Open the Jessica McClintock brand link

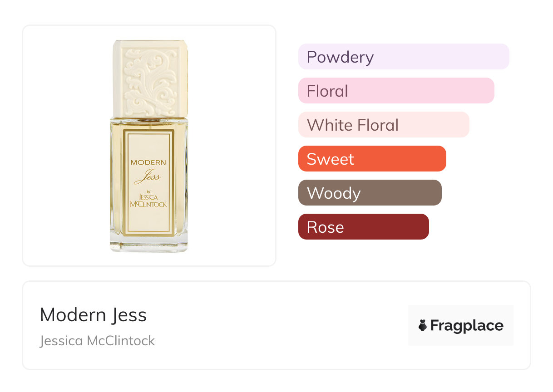[x=98, y=340]
